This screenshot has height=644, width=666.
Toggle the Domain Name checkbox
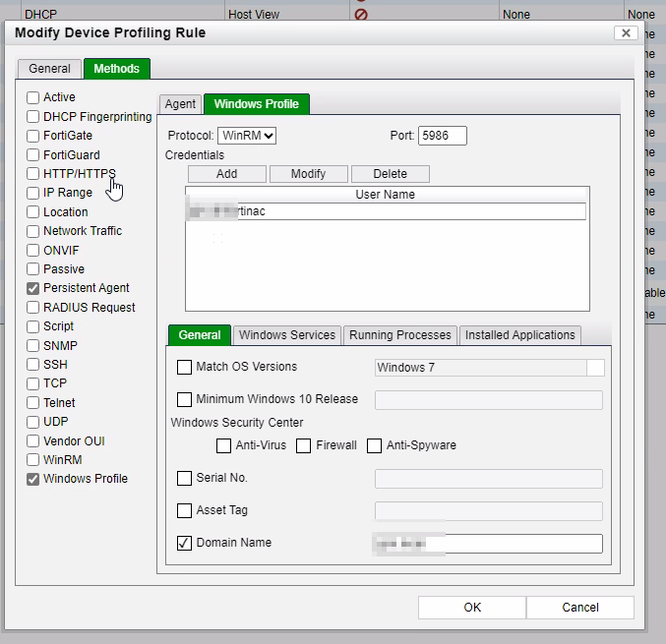184,543
